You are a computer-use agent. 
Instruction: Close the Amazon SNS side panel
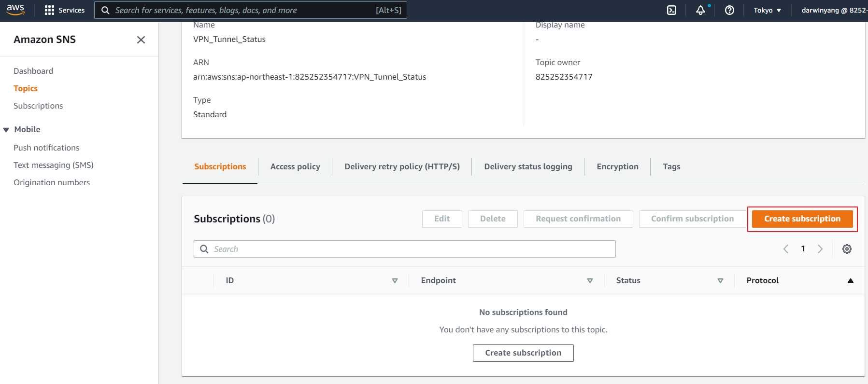(141, 40)
